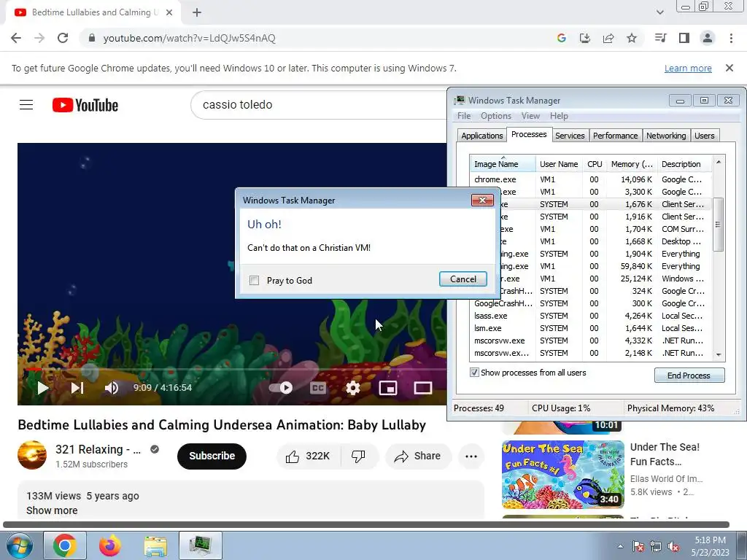This screenshot has width=747, height=560.
Task: Click the share page icon in address bar
Action: [x=608, y=38]
